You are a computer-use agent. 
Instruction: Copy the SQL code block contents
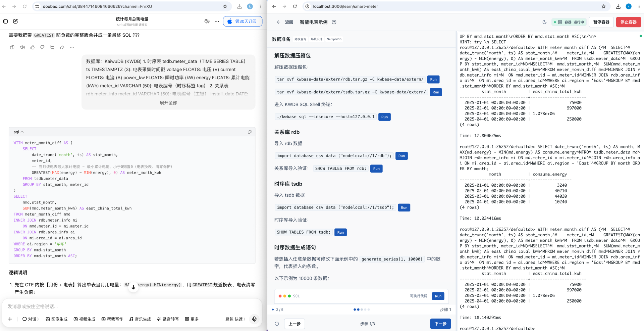[x=250, y=132]
